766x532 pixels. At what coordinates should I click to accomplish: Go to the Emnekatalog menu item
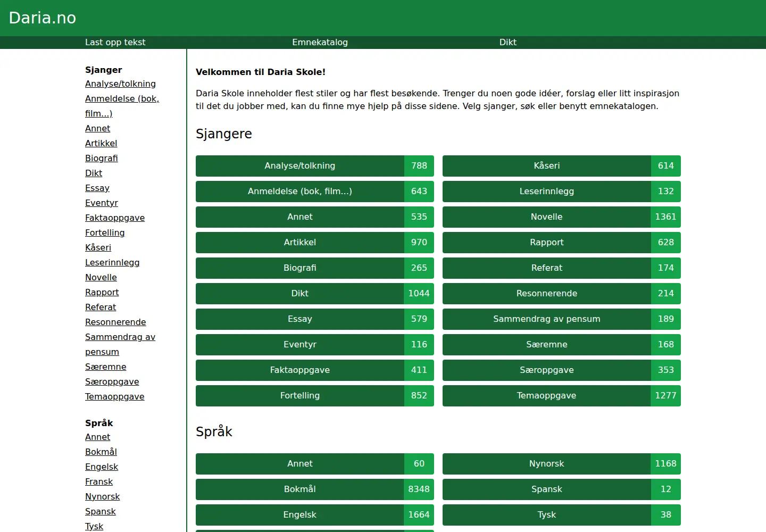(x=320, y=43)
